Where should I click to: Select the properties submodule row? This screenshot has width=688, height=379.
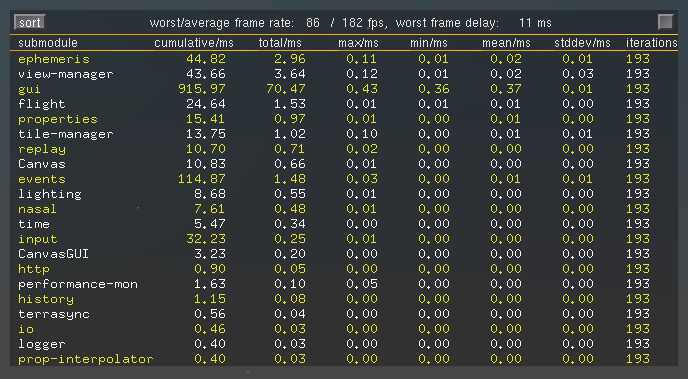pos(344,119)
